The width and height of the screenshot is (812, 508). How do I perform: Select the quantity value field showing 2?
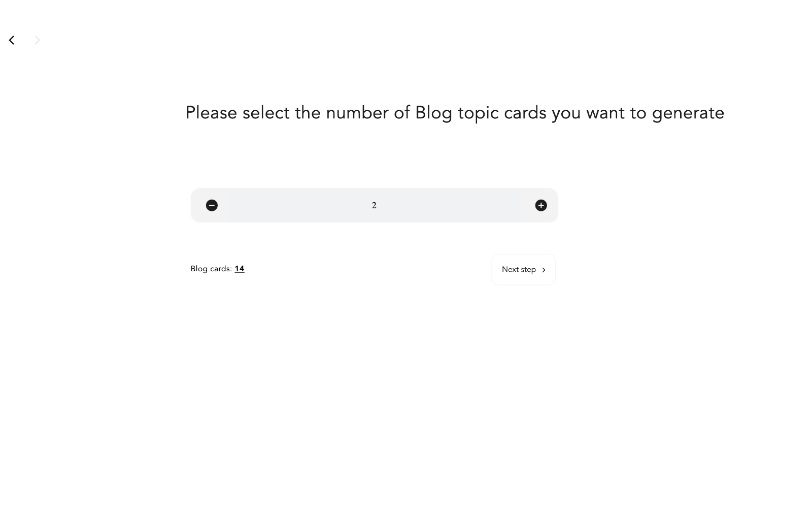pos(374,205)
